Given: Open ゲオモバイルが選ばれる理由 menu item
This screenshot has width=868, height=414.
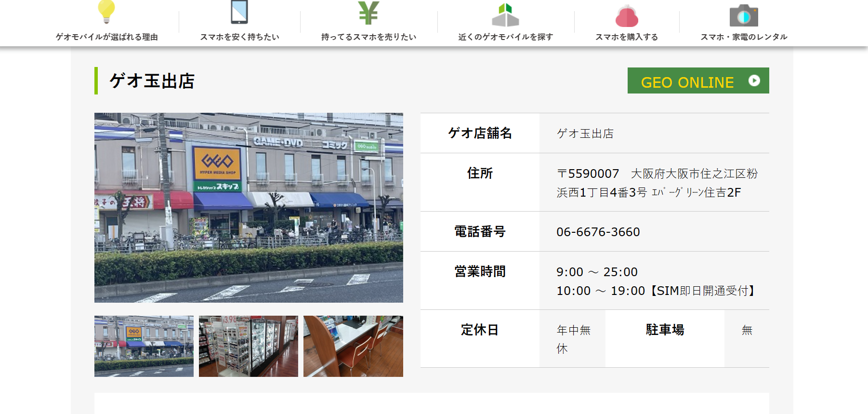Looking at the screenshot, I should tap(106, 37).
